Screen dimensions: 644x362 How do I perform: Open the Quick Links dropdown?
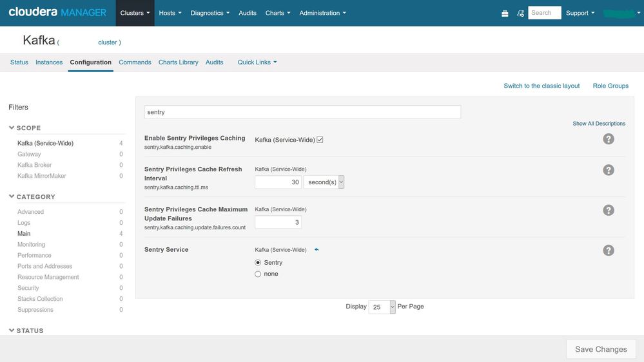[257, 62]
